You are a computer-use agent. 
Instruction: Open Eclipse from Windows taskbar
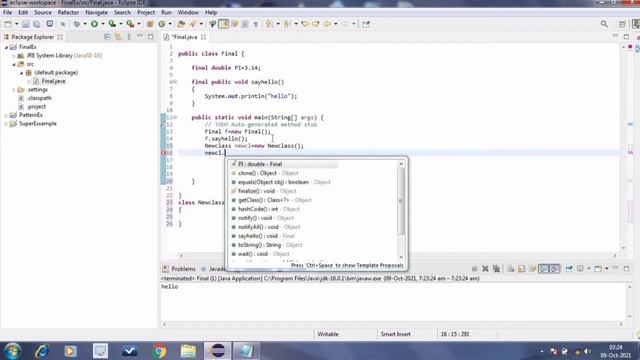tap(217, 350)
